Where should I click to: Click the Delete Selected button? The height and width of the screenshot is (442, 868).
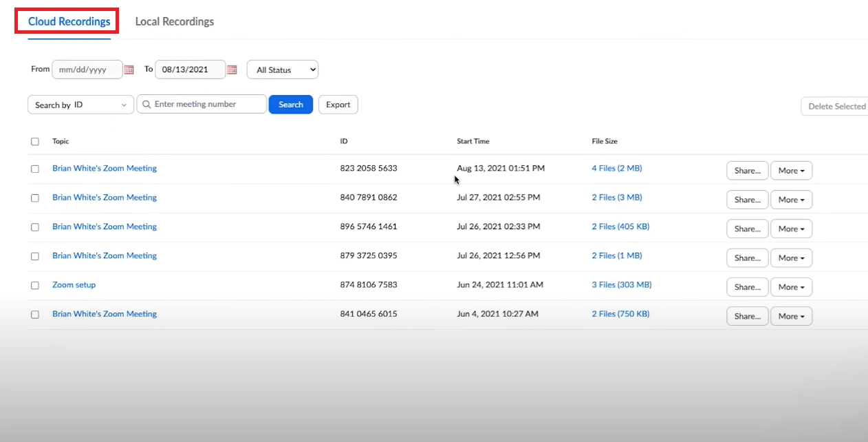click(838, 106)
